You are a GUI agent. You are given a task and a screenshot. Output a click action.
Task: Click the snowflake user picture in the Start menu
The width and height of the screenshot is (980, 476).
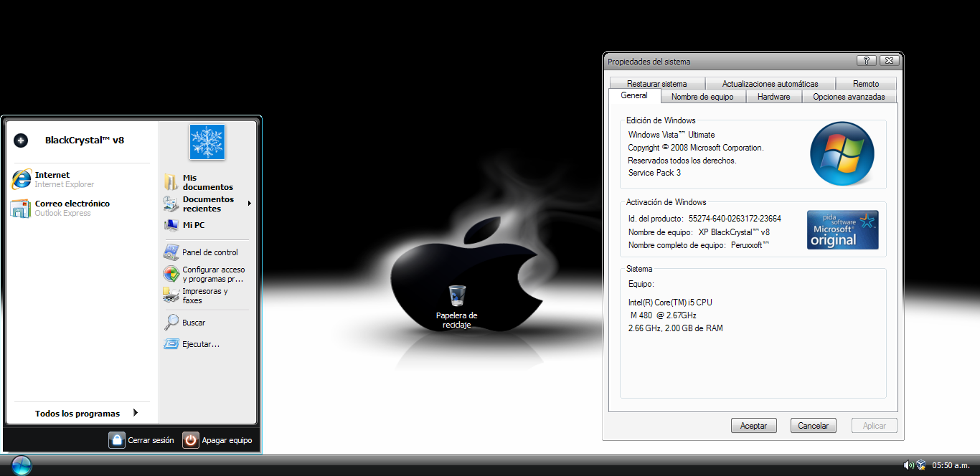point(207,142)
